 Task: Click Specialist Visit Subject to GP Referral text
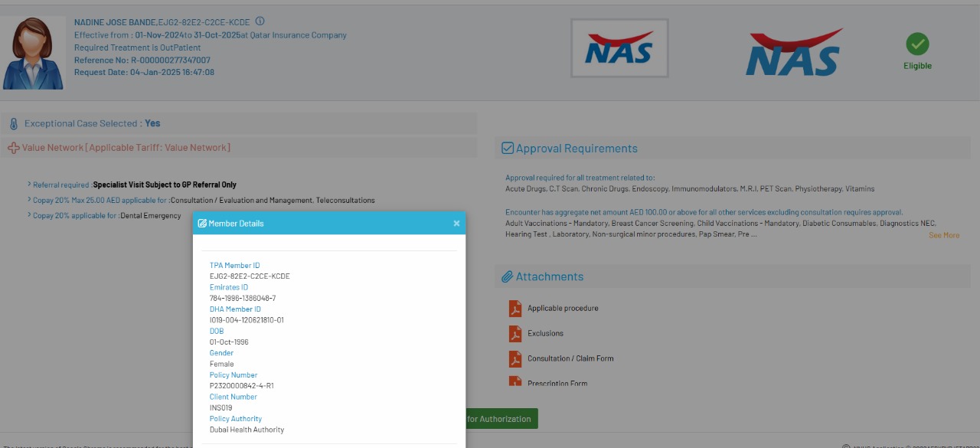coord(165,185)
